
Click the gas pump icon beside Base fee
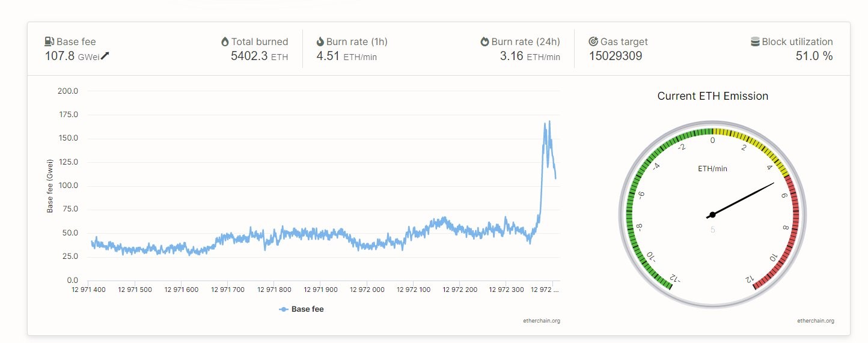click(x=49, y=41)
